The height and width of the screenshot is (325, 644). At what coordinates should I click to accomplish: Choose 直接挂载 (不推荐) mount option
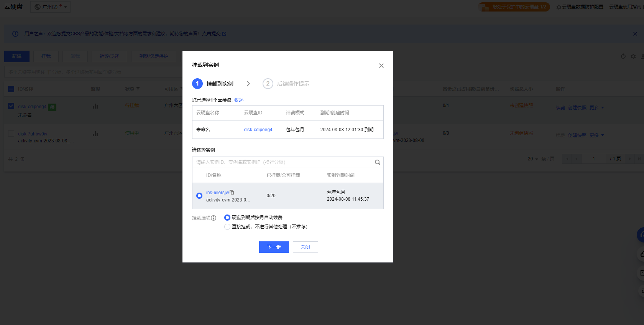pyautogui.click(x=227, y=227)
